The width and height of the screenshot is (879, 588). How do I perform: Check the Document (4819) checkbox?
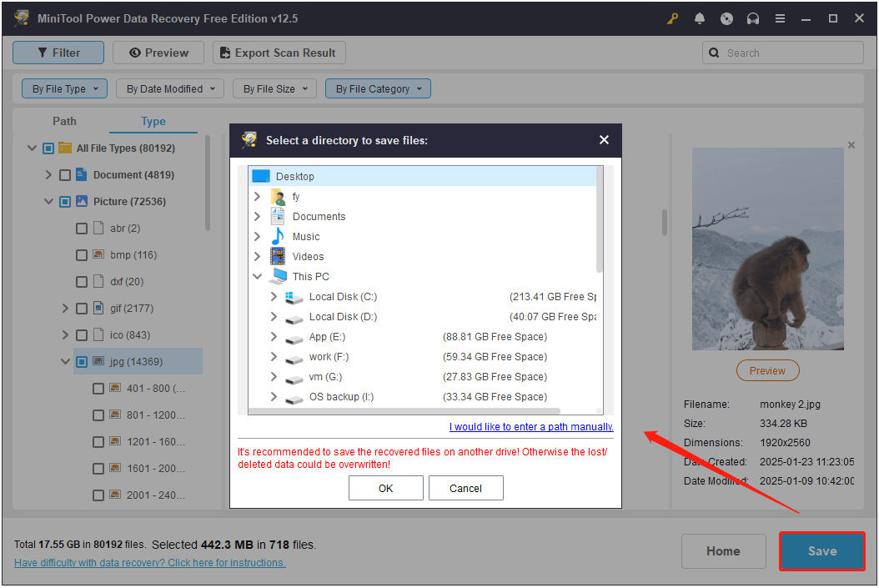[65, 175]
